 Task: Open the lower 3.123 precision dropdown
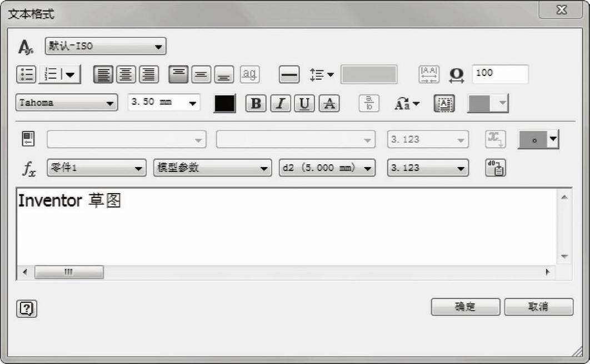(x=428, y=168)
